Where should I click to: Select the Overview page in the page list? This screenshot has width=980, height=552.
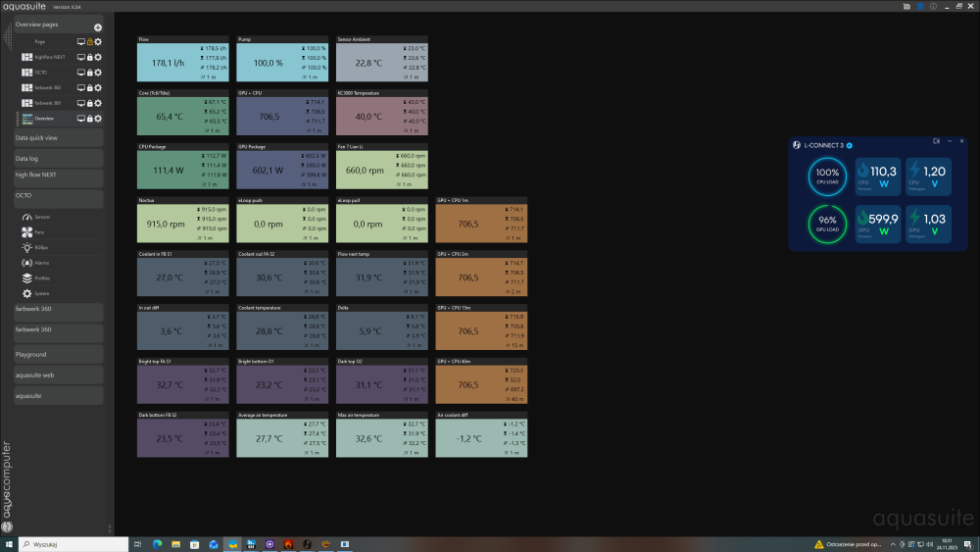pyautogui.click(x=44, y=119)
